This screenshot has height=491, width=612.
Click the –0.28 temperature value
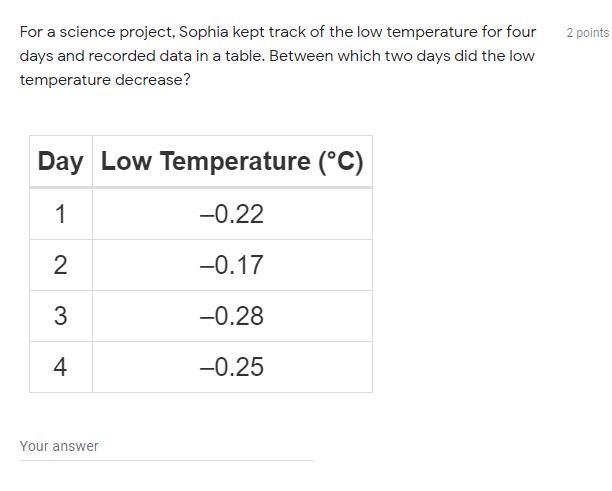pos(232,316)
